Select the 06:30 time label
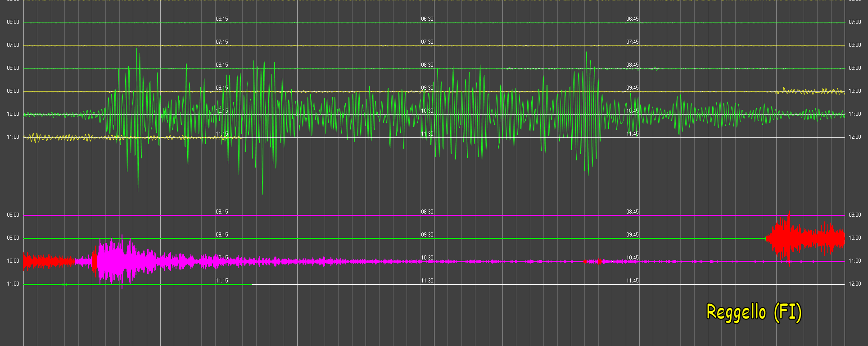This screenshot has height=346, width=868. pyautogui.click(x=427, y=19)
